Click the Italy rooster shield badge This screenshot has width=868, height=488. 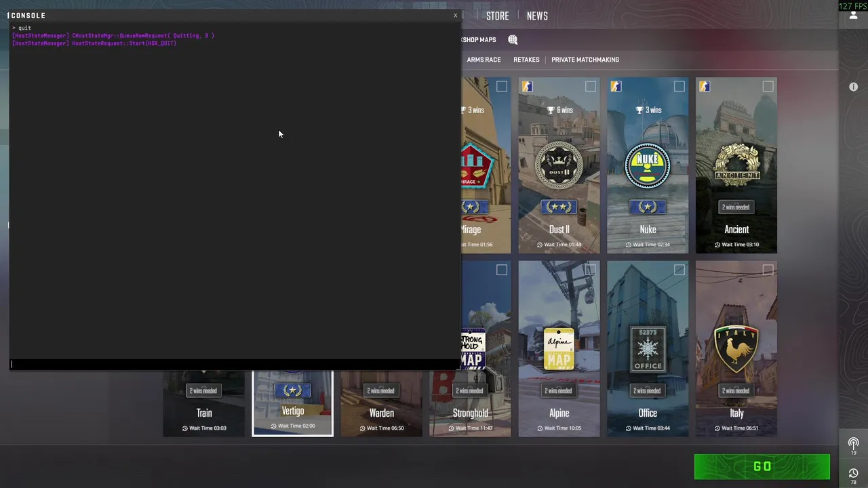pos(736,349)
